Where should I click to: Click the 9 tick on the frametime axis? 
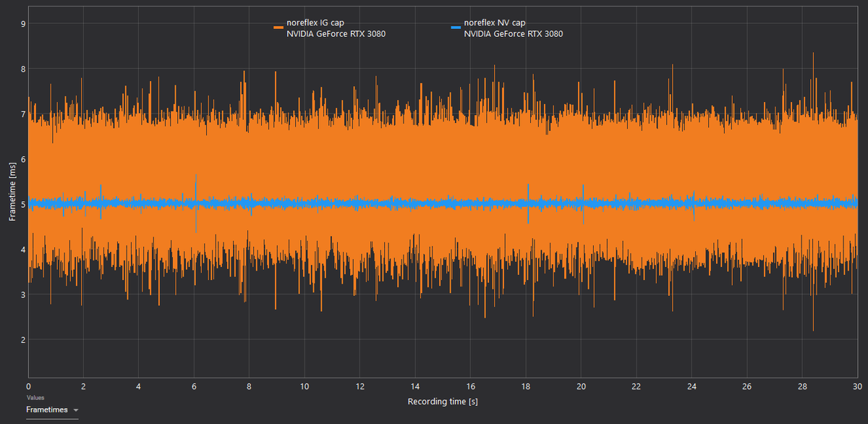point(23,24)
